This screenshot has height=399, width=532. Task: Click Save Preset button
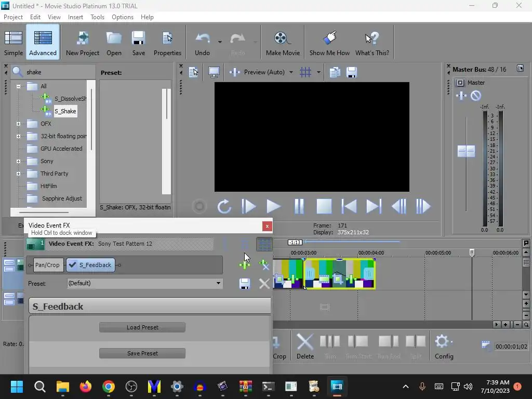point(142,353)
